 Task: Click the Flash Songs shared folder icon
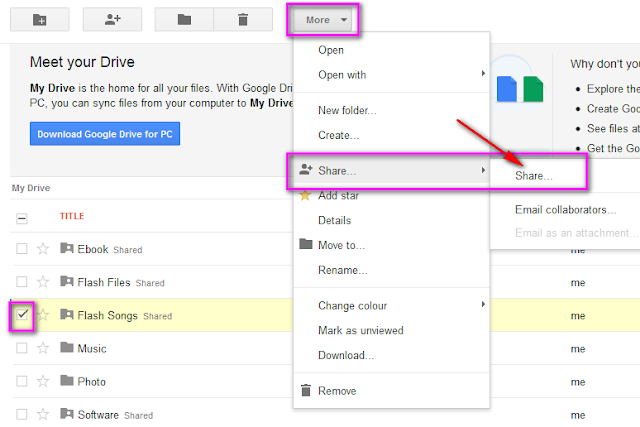[67, 314]
